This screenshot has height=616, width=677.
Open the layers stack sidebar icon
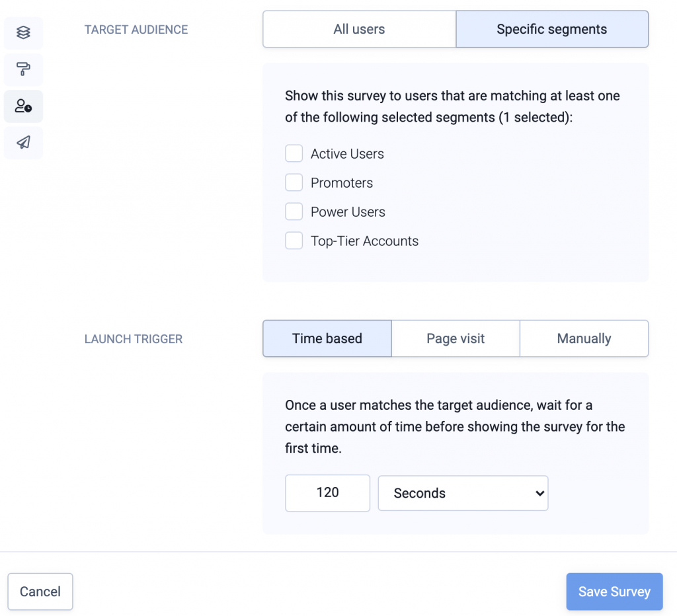(23, 32)
